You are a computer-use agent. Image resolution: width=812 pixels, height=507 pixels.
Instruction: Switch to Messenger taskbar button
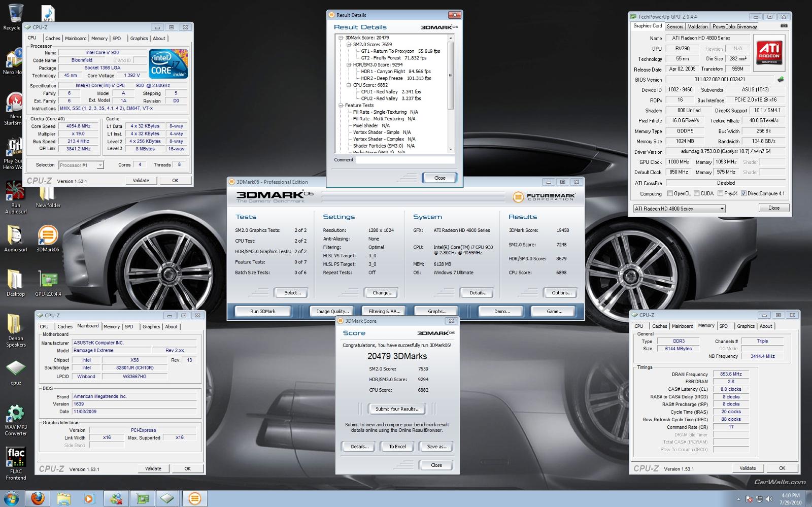tap(116, 498)
